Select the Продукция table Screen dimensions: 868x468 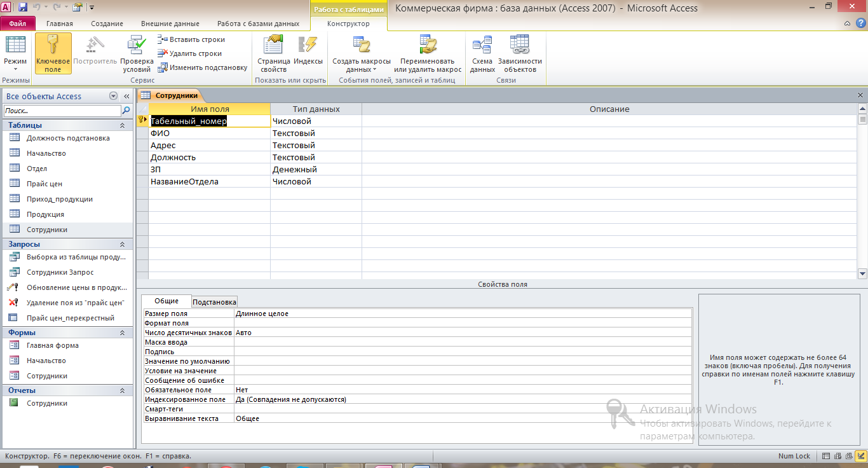tap(67, 214)
